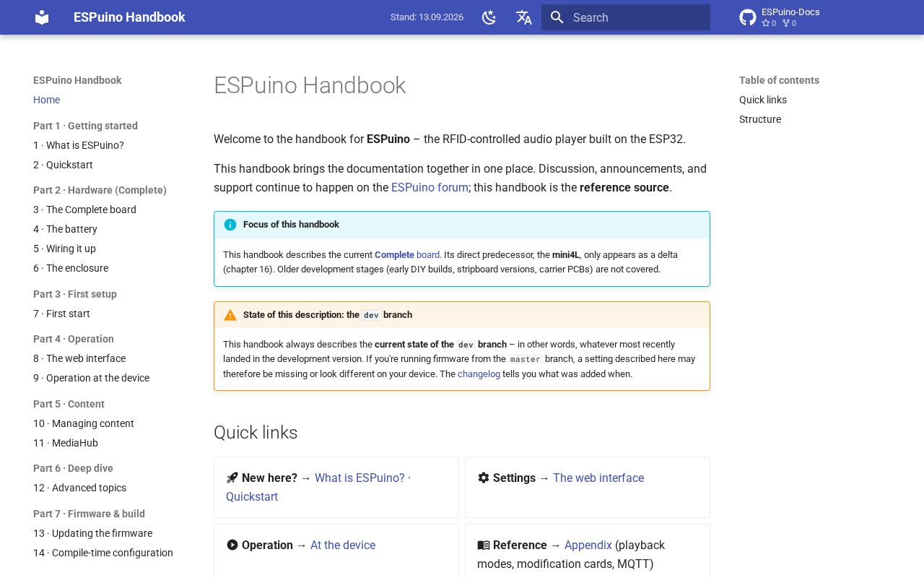Image resolution: width=924 pixels, height=578 pixels.
Task: Click Part 5 · Content heading
Action: (69, 404)
